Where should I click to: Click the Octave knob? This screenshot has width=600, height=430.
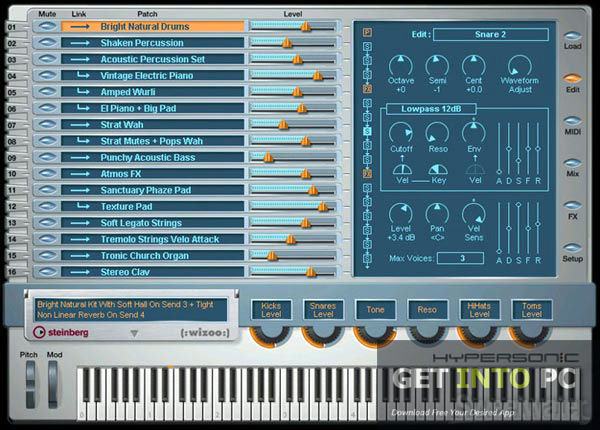click(x=401, y=65)
